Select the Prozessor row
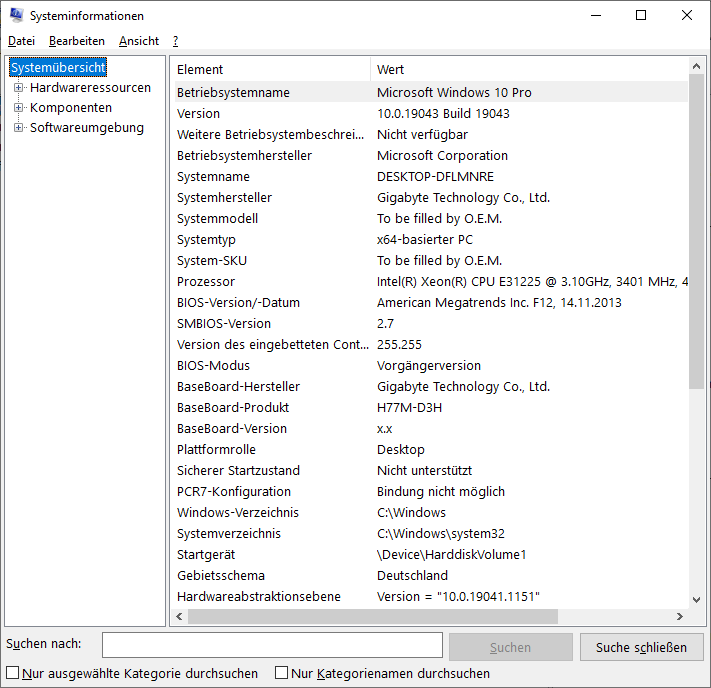The image size is (711, 688). (x=431, y=282)
